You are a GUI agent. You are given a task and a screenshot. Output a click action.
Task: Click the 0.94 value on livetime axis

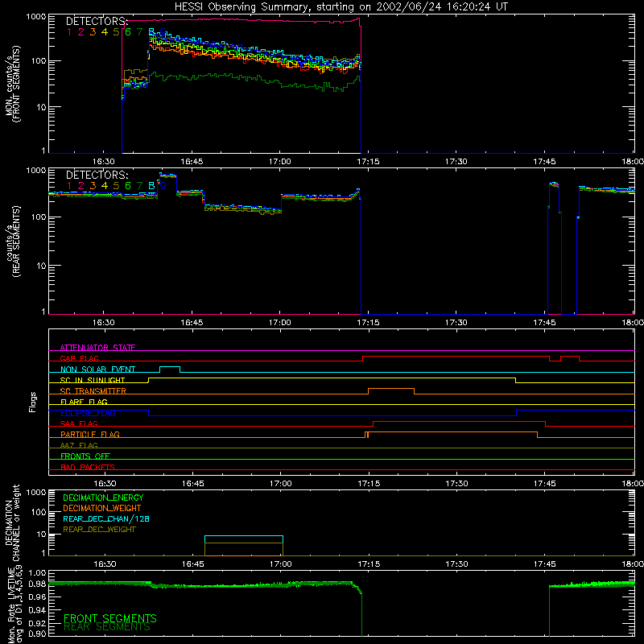(37, 610)
